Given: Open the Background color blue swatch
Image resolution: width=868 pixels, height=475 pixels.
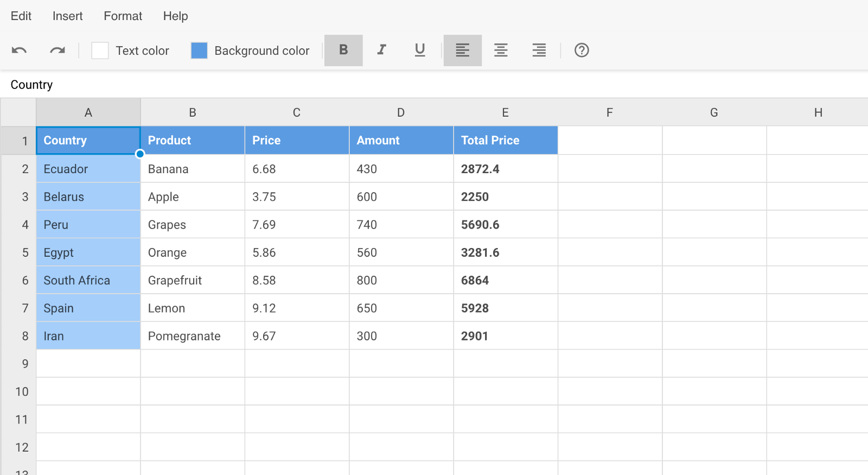Looking at the screenshot, I should pos(199,50).
